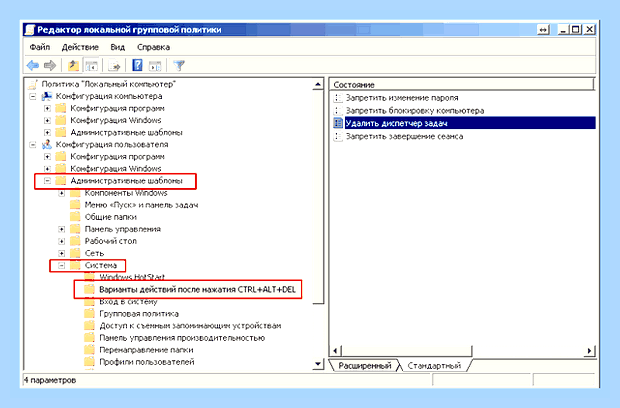This screenshot has width=620, height=408.
Task: Click the Filter funnel toolbar icon
Action: pyautogui.click(x=179, y=65)
